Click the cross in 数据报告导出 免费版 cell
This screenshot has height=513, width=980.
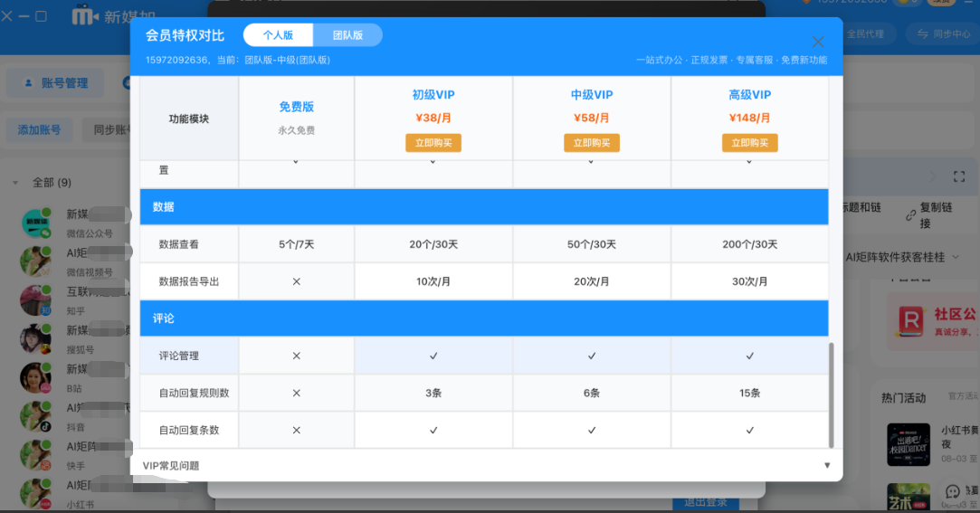point(296,281)
